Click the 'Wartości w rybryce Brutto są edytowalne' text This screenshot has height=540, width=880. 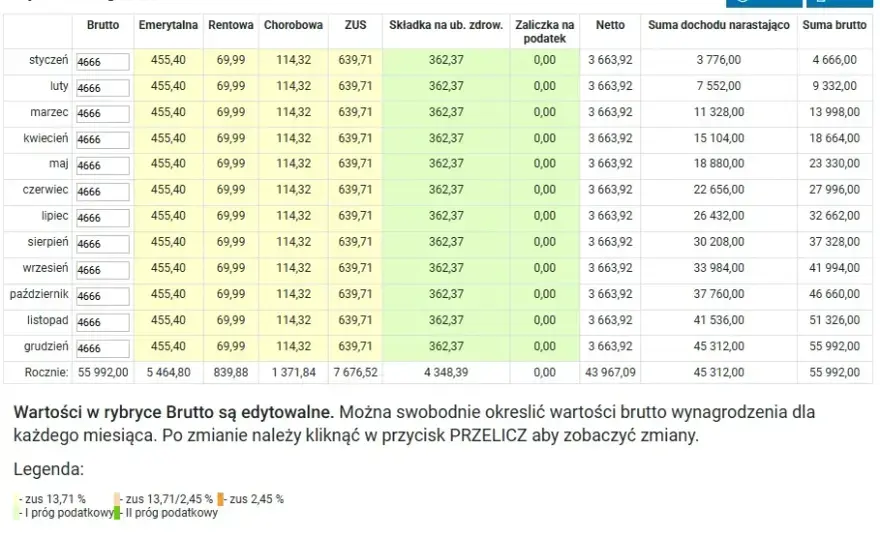point(173,413)
